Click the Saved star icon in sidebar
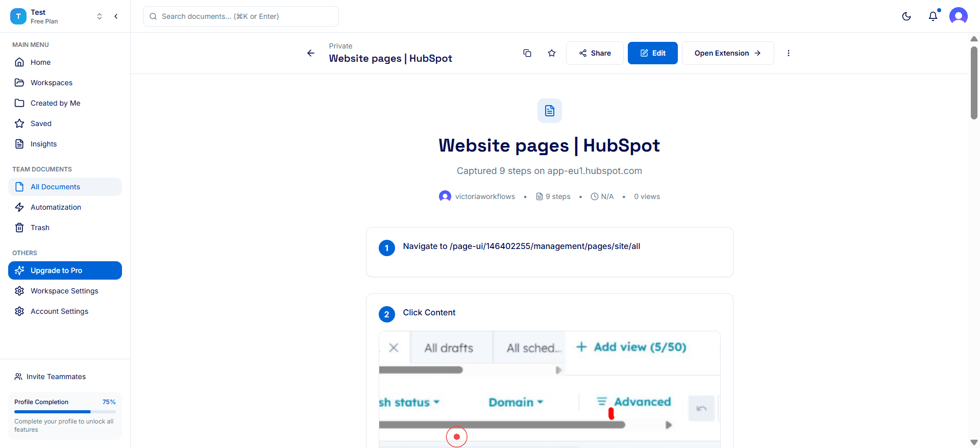 point(19,123)
